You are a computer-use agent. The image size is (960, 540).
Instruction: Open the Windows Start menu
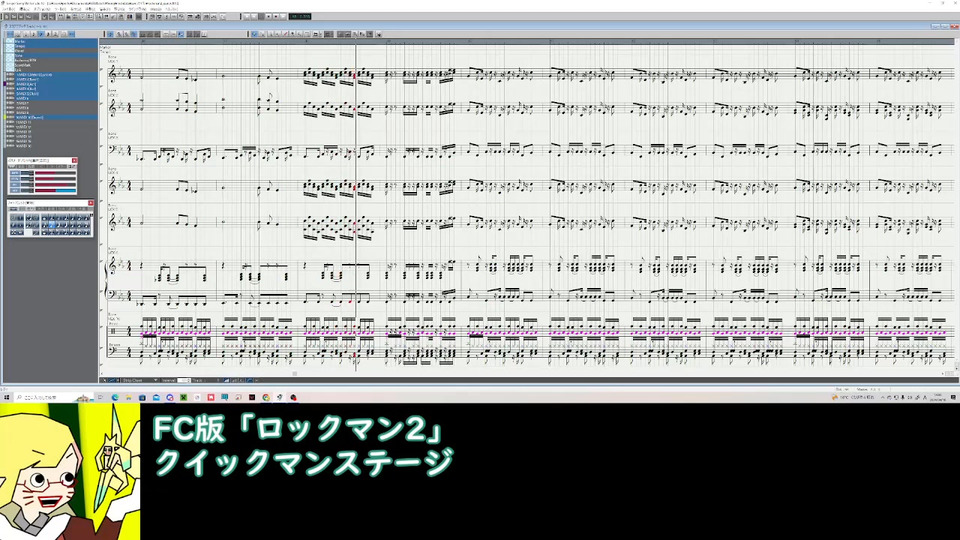pos(7,397)
